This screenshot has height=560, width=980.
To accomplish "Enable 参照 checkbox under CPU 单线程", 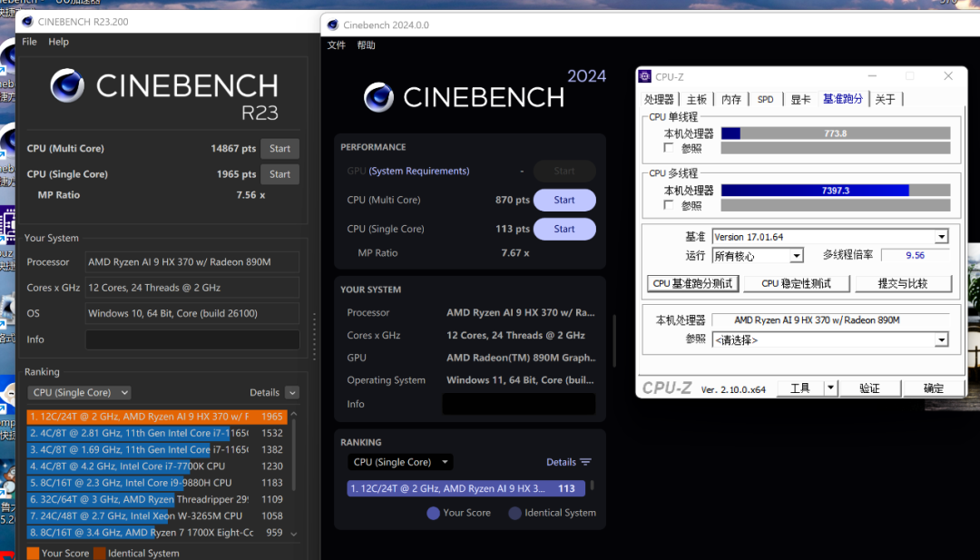I will [x=669, y=148].
